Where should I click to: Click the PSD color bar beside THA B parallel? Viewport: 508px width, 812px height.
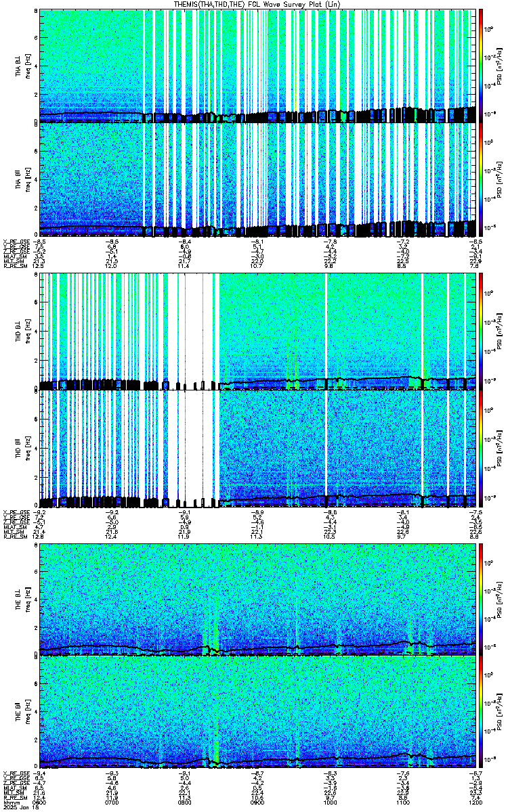coord(482,179)
